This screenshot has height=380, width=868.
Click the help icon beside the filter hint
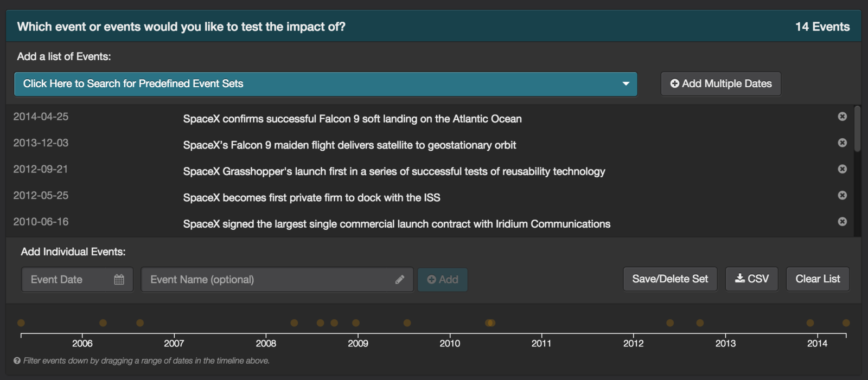coord(17,361)
